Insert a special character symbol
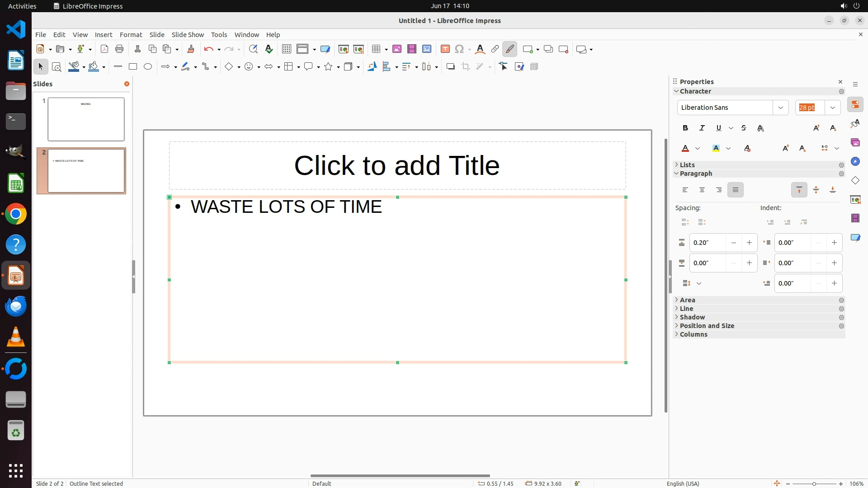Screen dimensions: 868x488 click(459, 49)
